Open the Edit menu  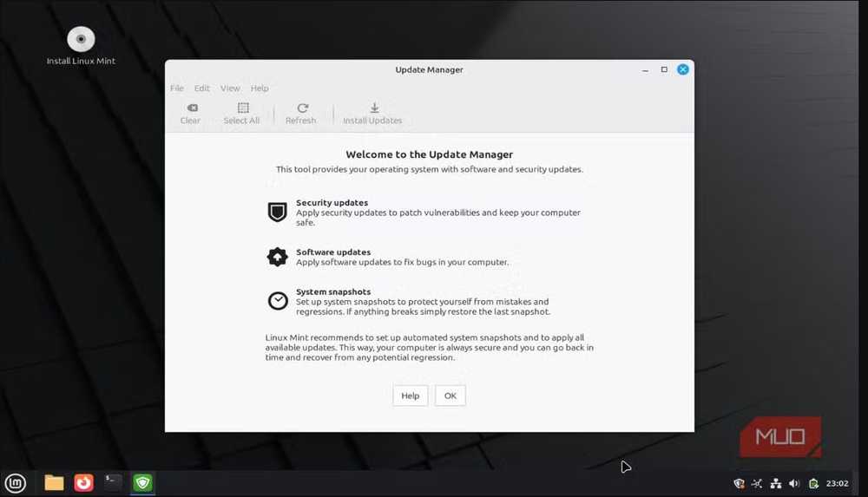click(201, 88)
